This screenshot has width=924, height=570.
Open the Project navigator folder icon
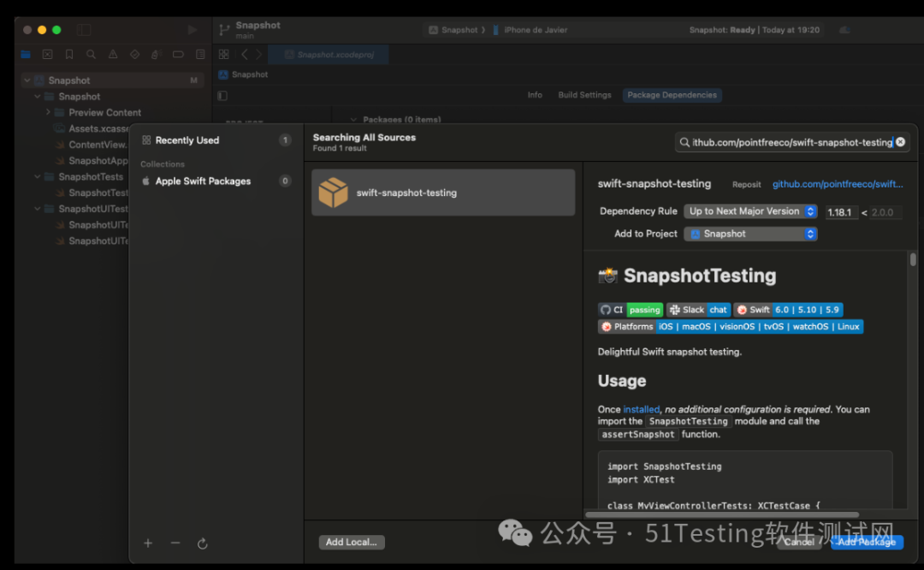[26, 54]
